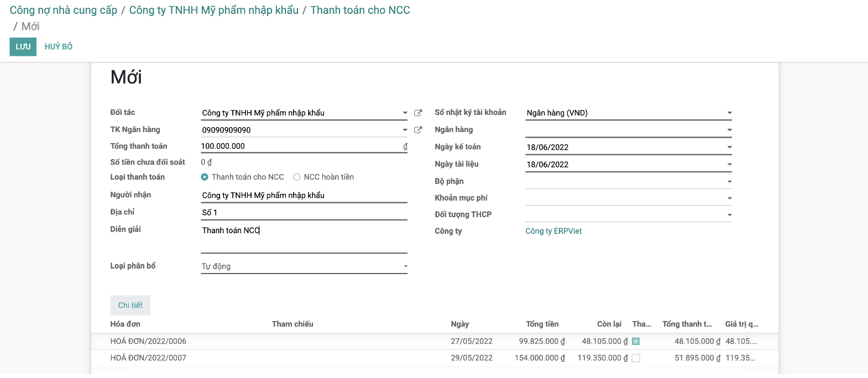Screen dimensions: 868x378
Task: Open the Ngày kế toán date dropdown
Action: pyautogui.click(x=729, y=147)
